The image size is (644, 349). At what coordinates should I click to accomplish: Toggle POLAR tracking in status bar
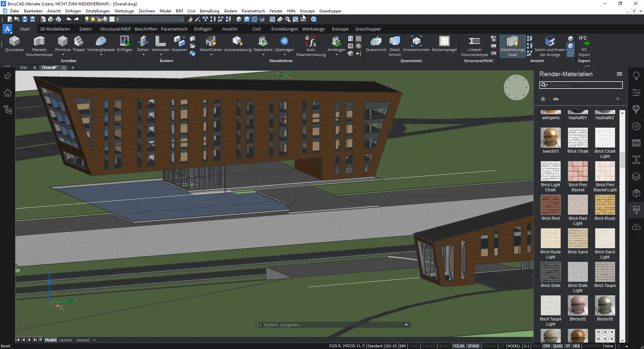[459, 346]
